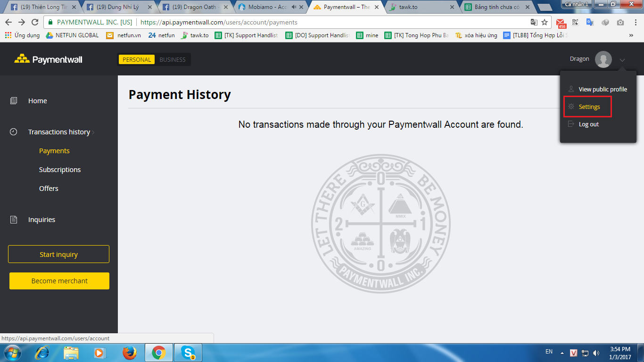
Task: Open Subscriptions in the sidebar
Action: point(60,170)
